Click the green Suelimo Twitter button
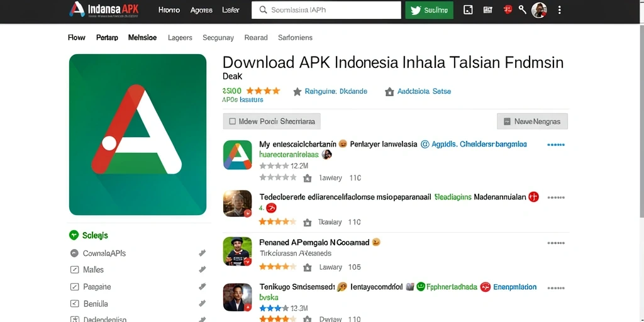 [429, 10]
